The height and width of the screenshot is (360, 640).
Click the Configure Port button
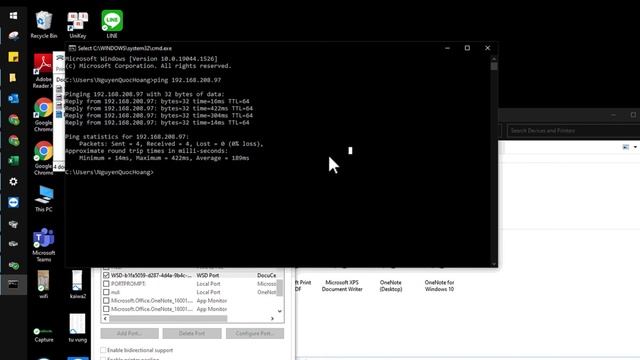click(255, 333)
